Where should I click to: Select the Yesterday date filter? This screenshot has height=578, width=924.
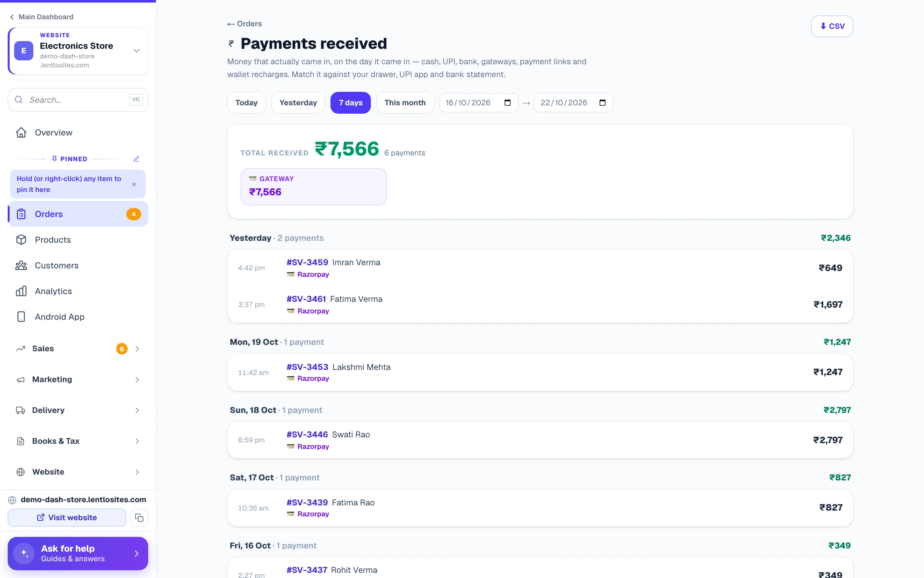click(x=298, y=102)
